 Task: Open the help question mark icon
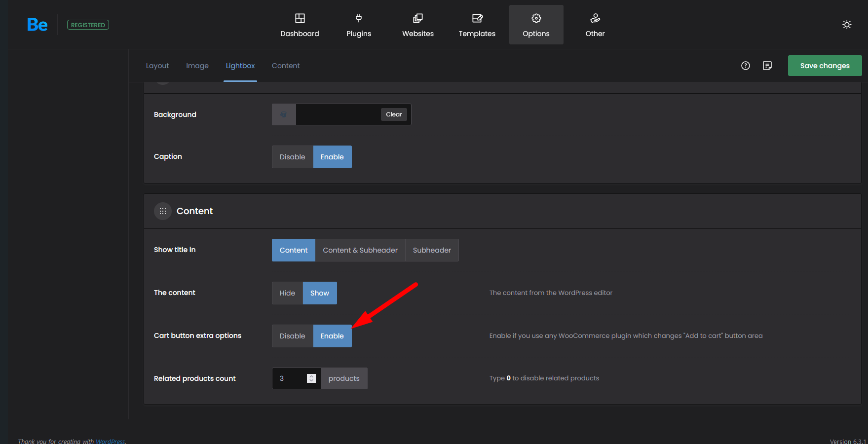click(x=746, y=66)
